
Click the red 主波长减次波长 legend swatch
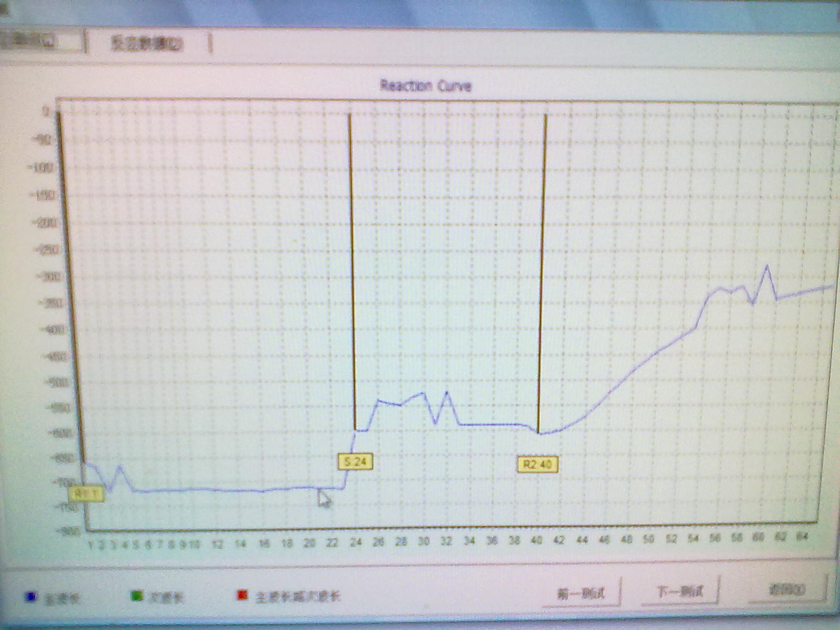(241, 595)
